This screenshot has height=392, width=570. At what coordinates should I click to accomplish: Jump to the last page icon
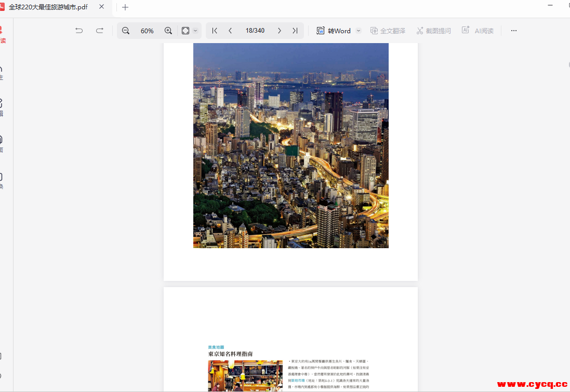[x=295, y=31]
